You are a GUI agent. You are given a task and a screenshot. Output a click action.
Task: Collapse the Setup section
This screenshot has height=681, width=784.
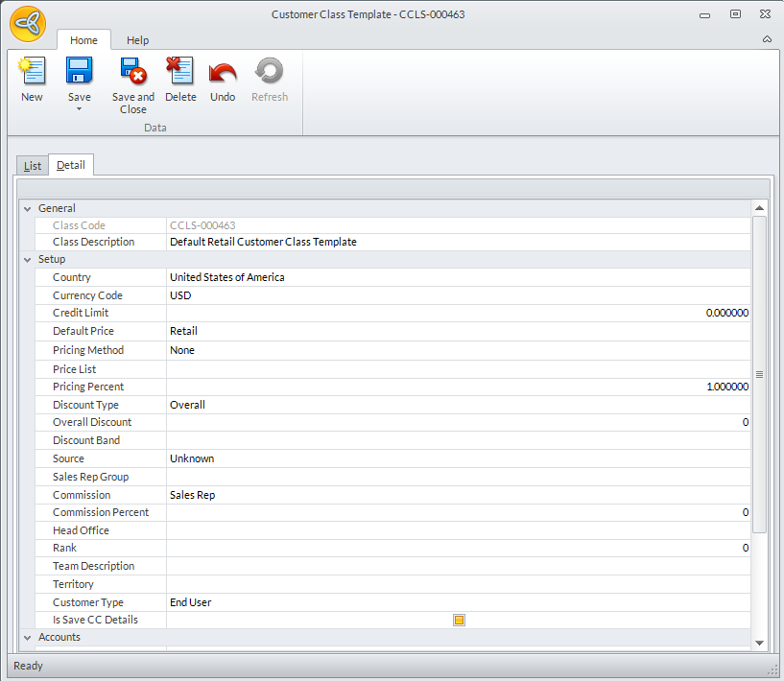27,260
